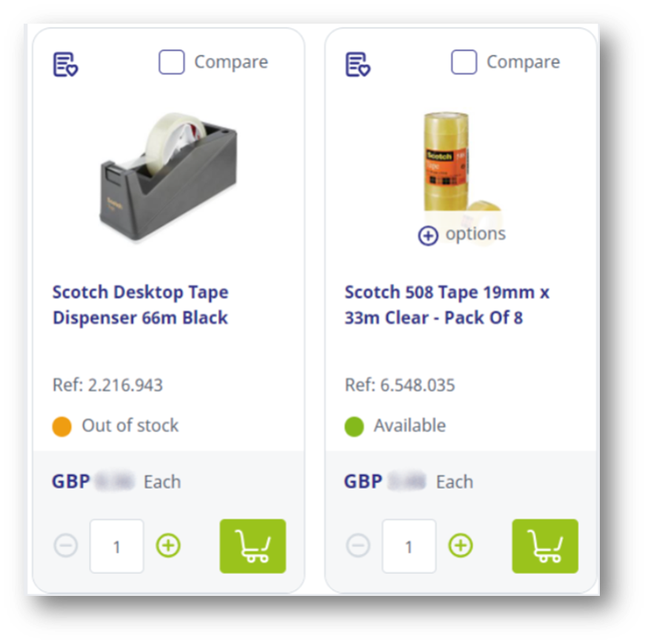
Task: Select quantity field for Scotch 508 Tape
Action: 409,546
